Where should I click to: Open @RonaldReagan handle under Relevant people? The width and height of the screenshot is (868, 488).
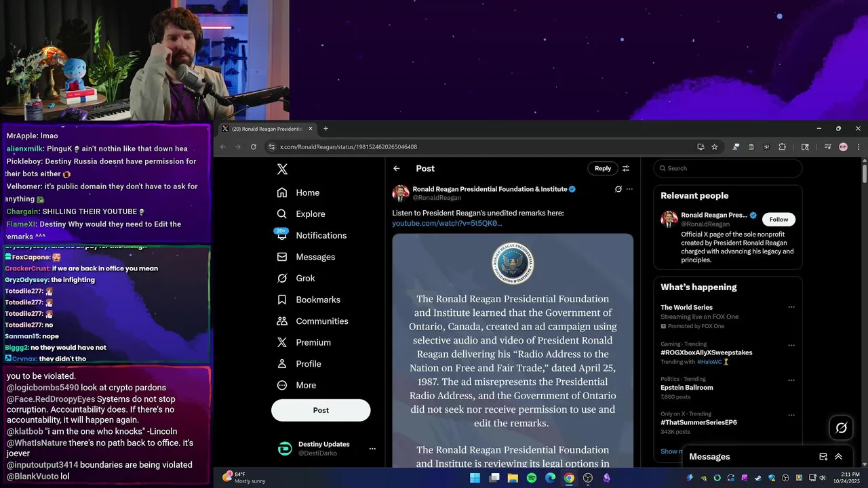(x=705, y=224)
